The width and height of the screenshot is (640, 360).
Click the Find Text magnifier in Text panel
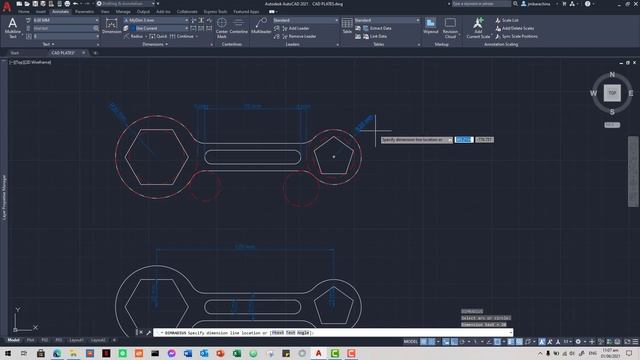96,28
